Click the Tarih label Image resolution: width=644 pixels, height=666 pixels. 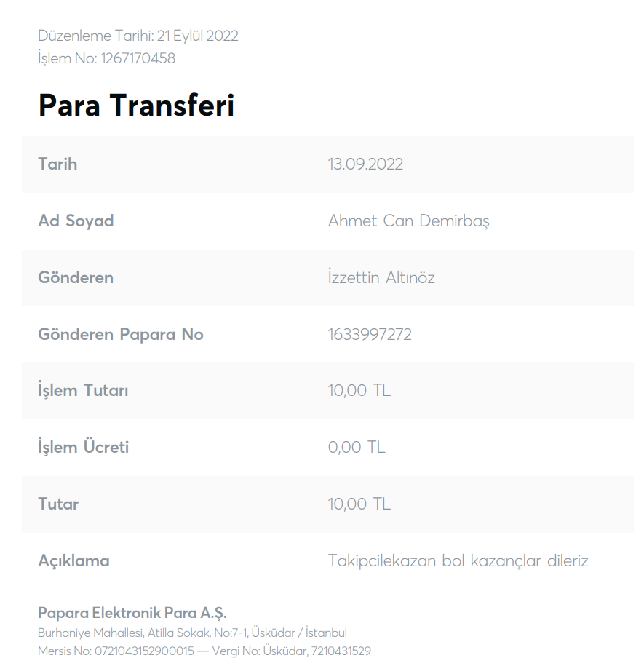click(x=57, y=164)
